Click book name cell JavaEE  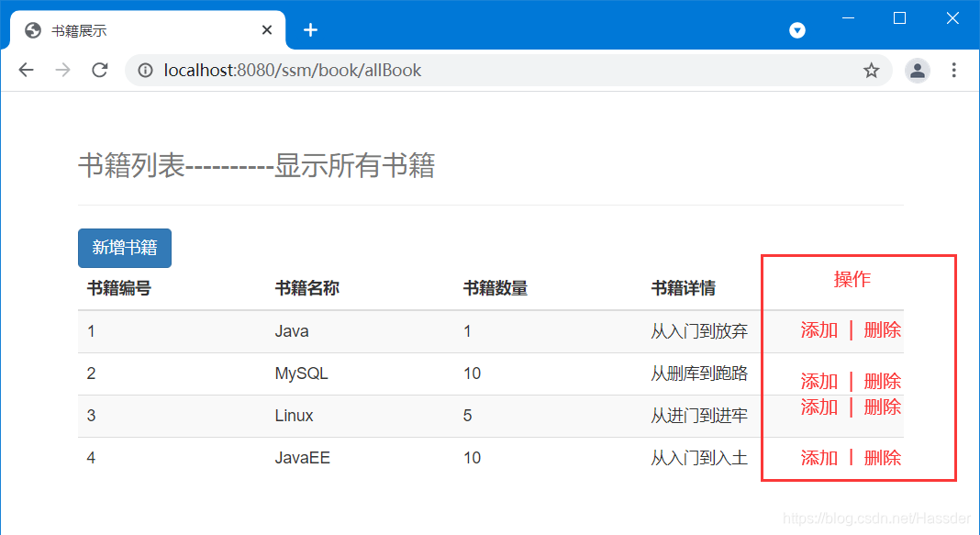click(303, 458)
